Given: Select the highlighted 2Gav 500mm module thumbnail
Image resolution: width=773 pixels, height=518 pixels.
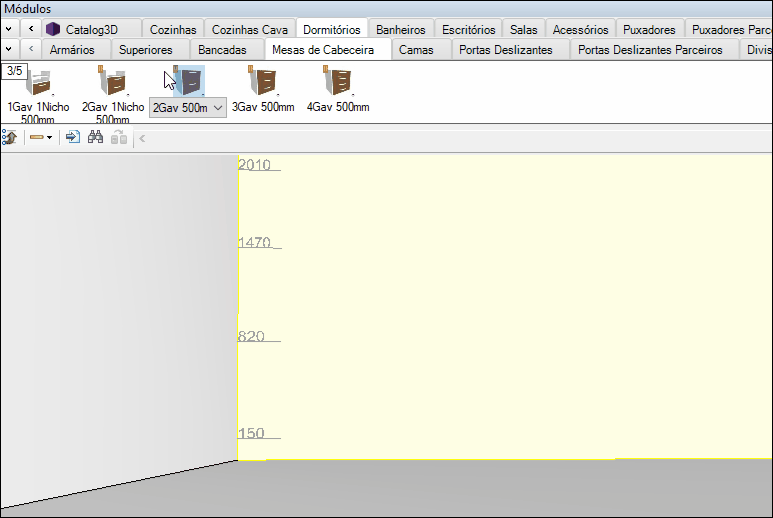Looking at the screenshot, I should coord(189,80).
